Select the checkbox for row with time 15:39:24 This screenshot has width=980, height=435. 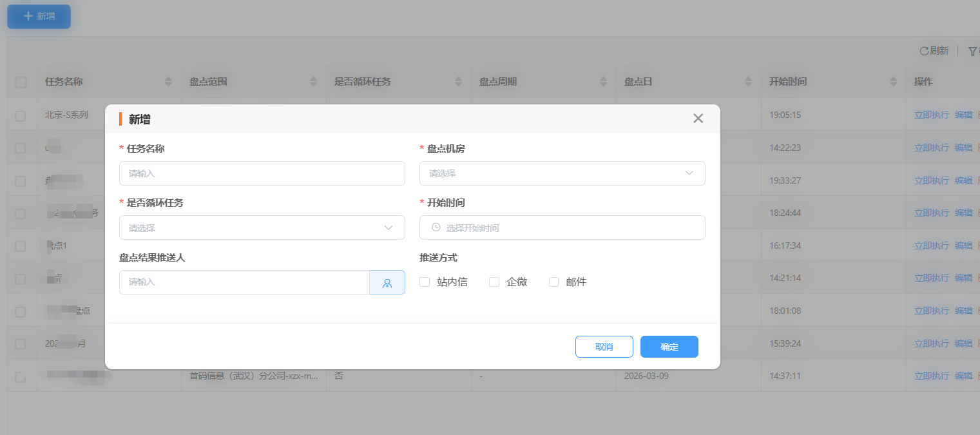[21, 343]
